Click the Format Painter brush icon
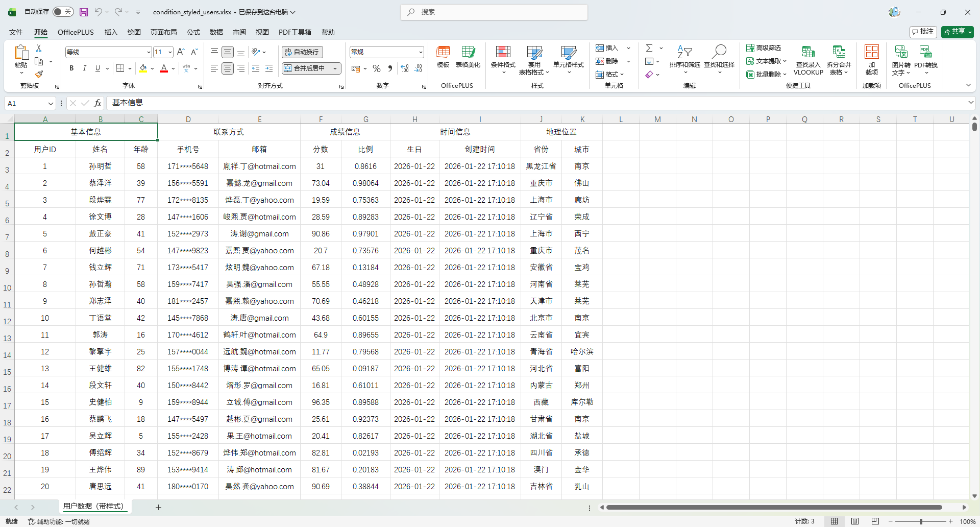 [39, 74]
